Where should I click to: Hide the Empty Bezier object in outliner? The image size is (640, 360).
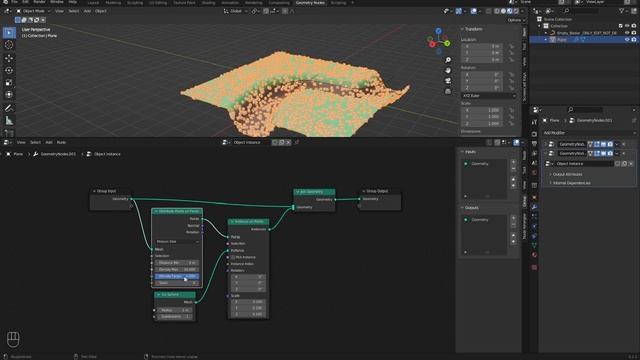[x=627, y=33]
